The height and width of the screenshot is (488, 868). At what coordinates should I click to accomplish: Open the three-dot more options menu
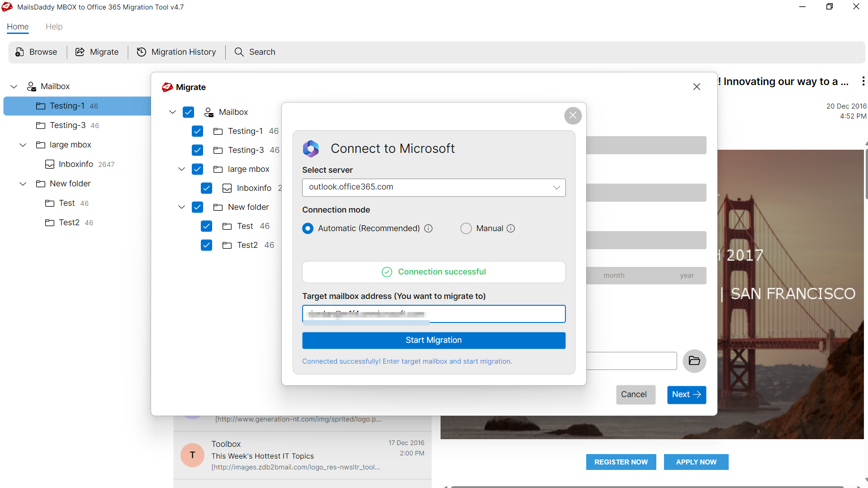click(x=863, y=81)
